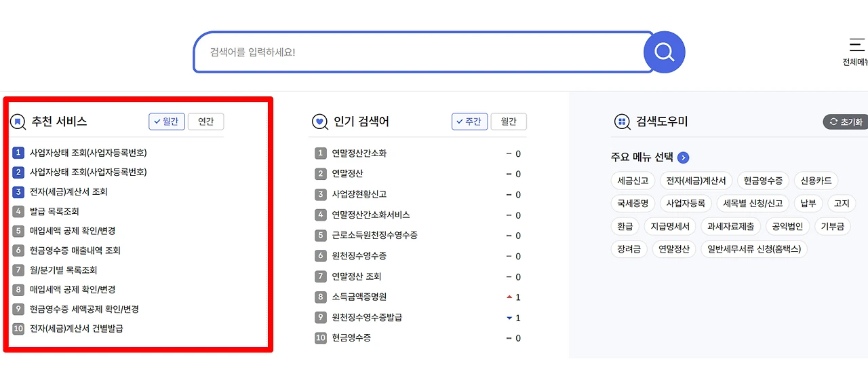Reset search helper with 초기화 button
Screen dimensions: 868x368
(845, 122)
